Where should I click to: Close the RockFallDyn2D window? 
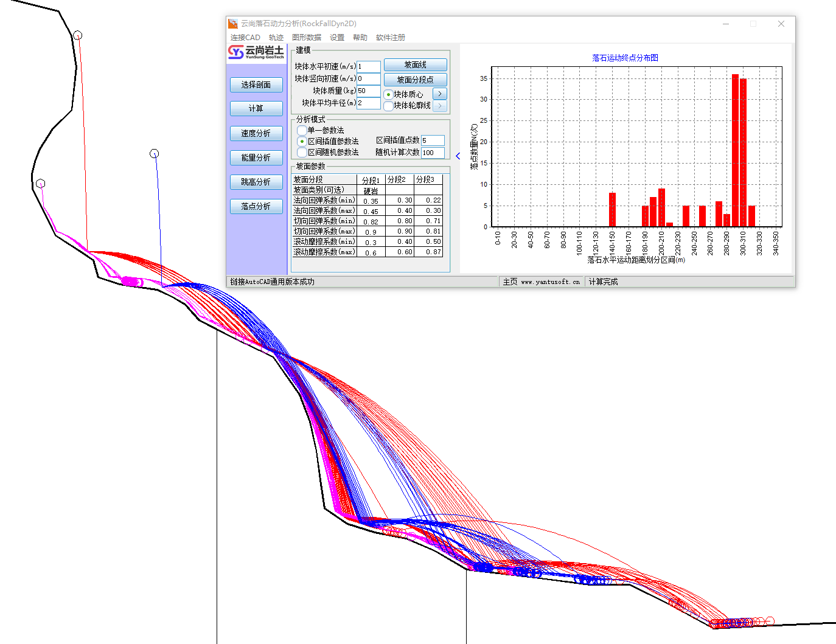781,24
